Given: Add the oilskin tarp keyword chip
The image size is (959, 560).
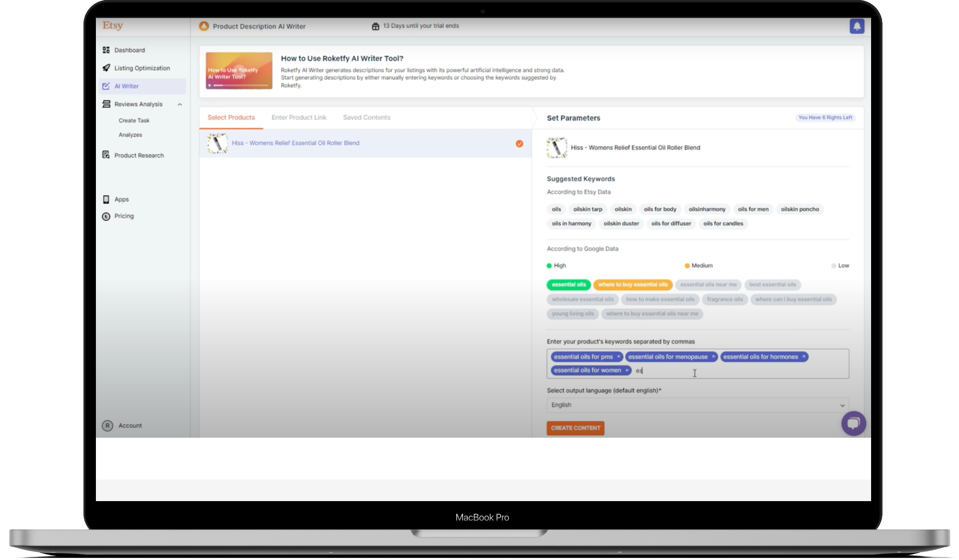Looking at the screenshot, I should click(588, 209).
